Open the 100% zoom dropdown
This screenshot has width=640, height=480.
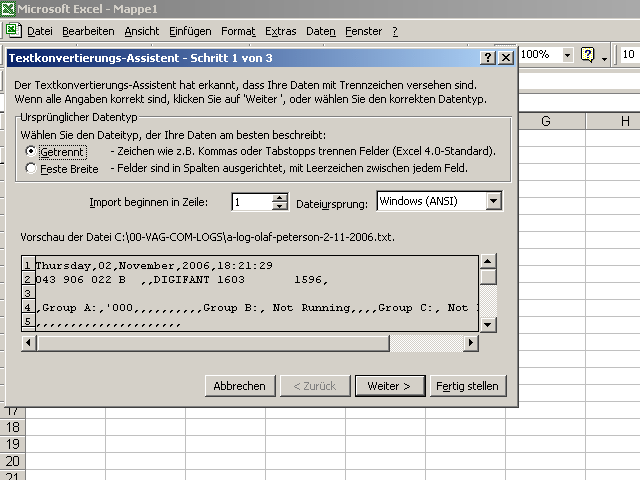(x=567, y=55)
